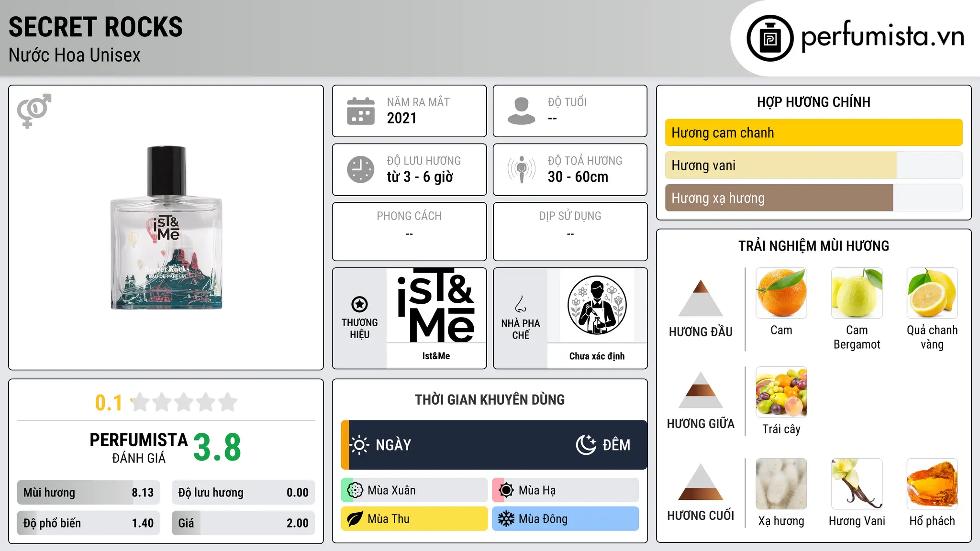Click the snowflake icon for Mùa Đông
Viewport: 980px width, 551px height.
(x=506, y=519)
